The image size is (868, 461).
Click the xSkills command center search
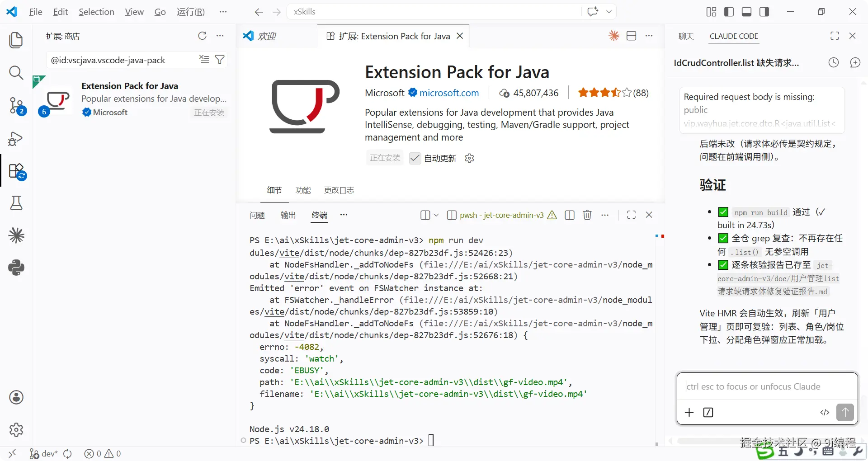(x=434, y=12)
